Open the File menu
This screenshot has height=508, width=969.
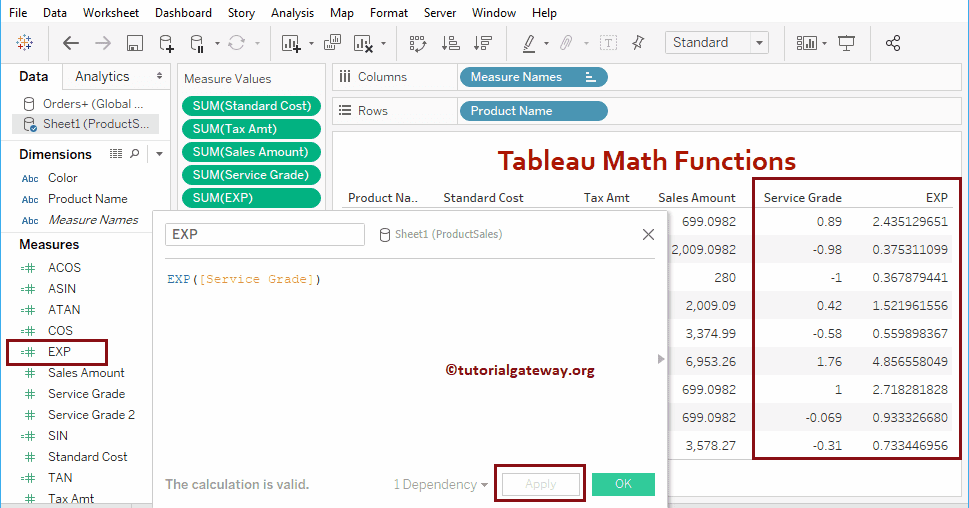[x=18, y=12]
